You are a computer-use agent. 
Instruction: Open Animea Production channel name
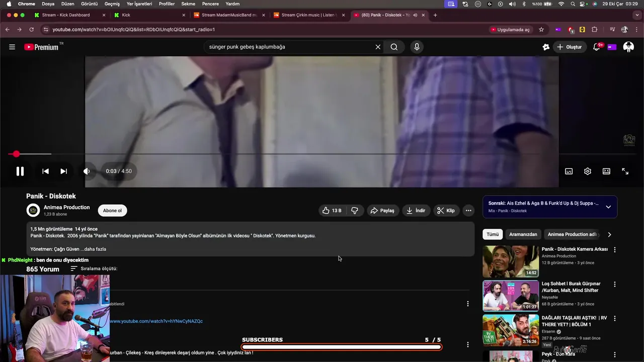point(66,207)
